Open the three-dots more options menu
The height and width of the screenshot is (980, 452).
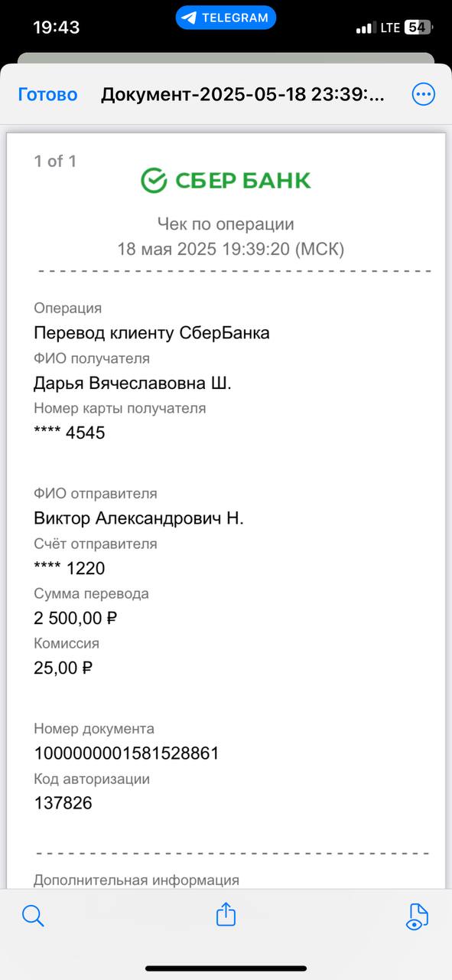click(x=423, y=94)
